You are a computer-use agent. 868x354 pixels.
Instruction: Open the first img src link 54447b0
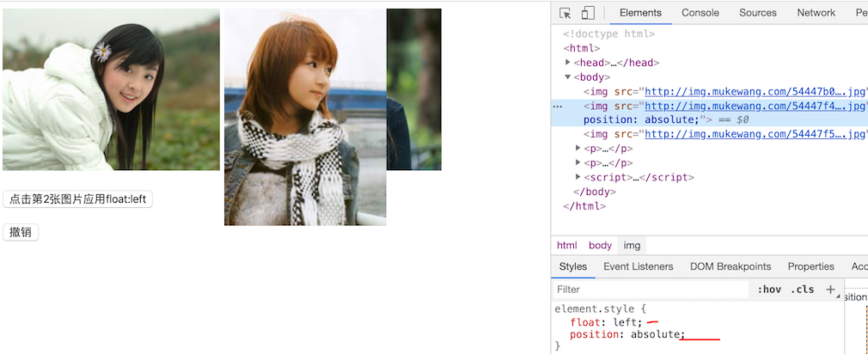coord(754,91)
